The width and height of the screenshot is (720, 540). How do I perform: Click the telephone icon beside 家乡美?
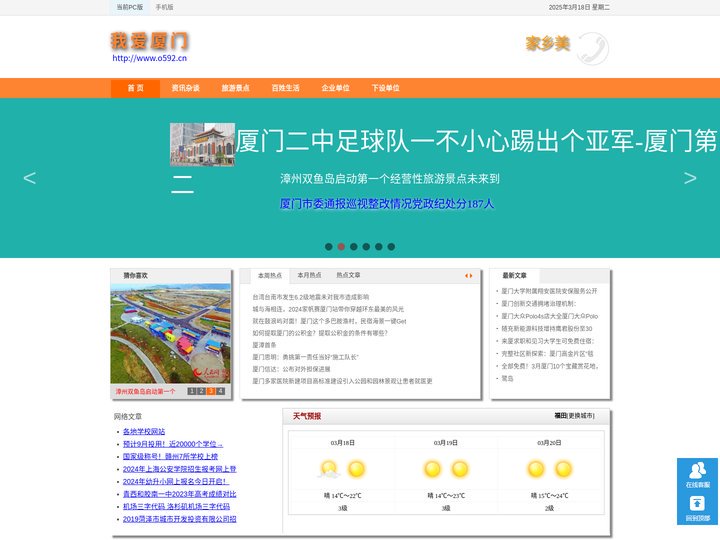(593, 48)
